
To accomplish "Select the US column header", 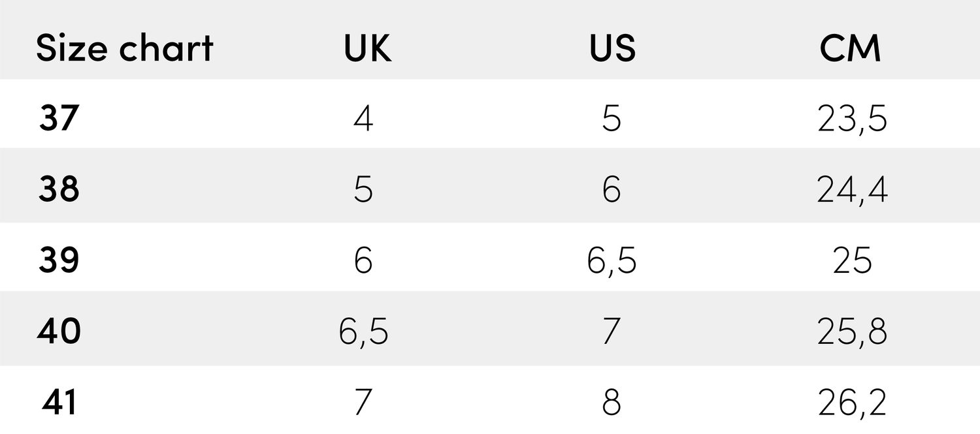I will pos(612,48).
